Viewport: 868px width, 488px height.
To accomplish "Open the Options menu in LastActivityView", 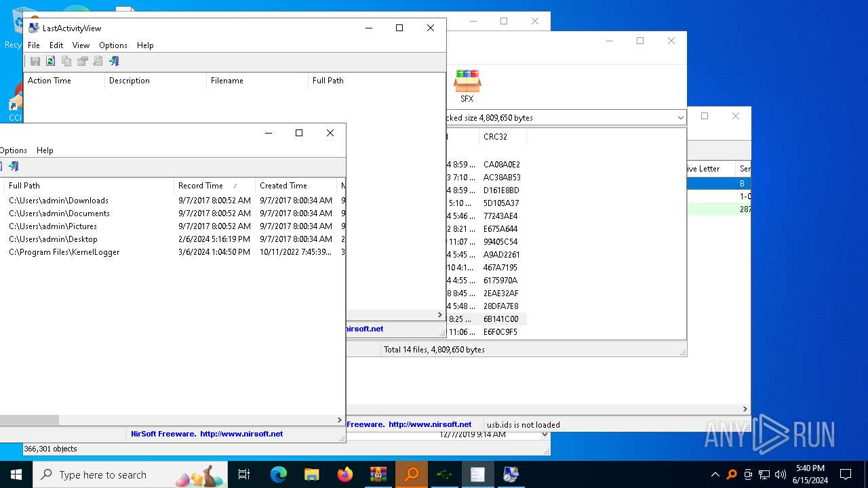I will 113,45.
